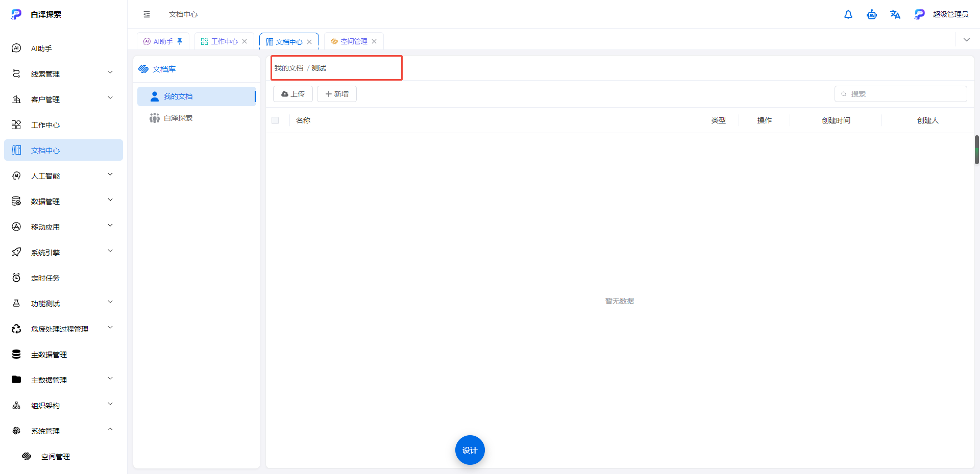Open AI助手 from the sidebar
The height and width of the screenshot is (474, 980).
(x=63, y=48)
